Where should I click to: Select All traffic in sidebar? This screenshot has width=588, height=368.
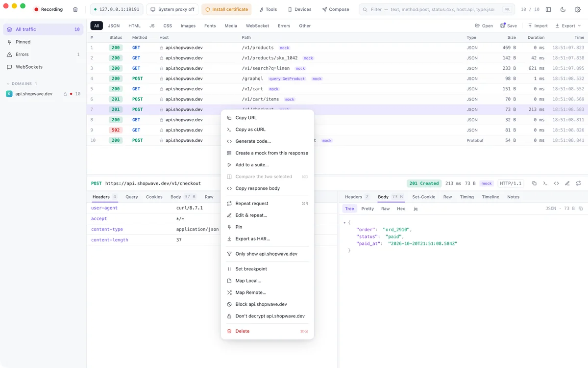pyautogui.click(x=43, y=29)
